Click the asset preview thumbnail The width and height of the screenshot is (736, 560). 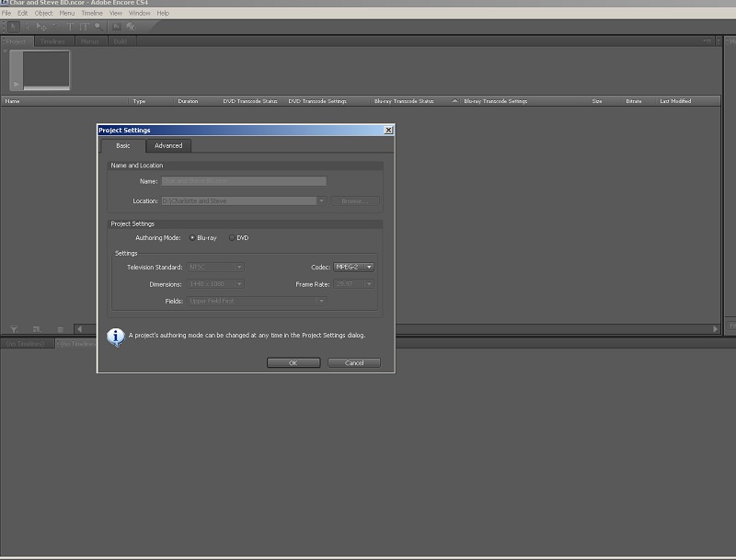pos(45,69)
